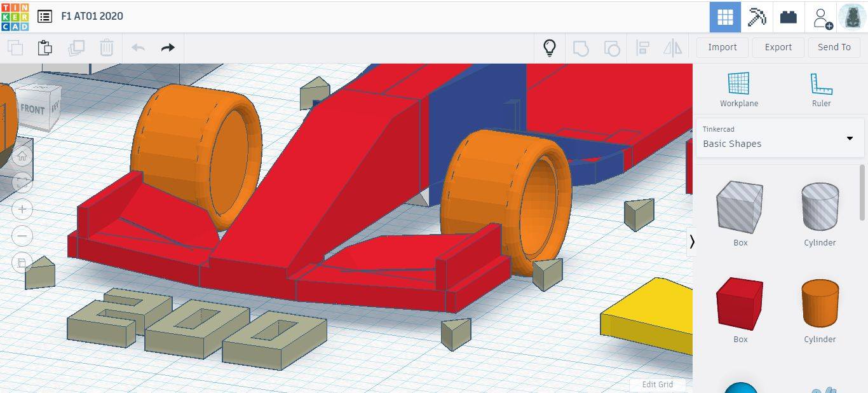
Task: Toggle the perspective/orthographic view button
Action: [22, 263]
